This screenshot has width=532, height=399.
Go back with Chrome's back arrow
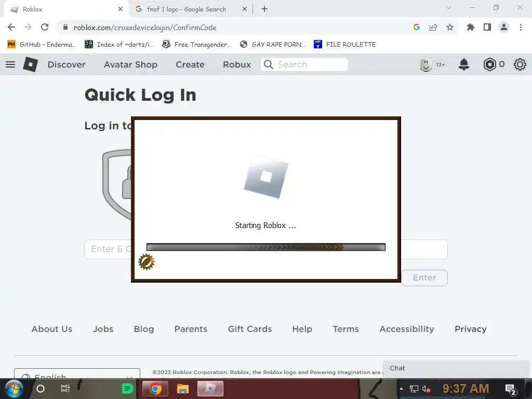click(11, 27)
